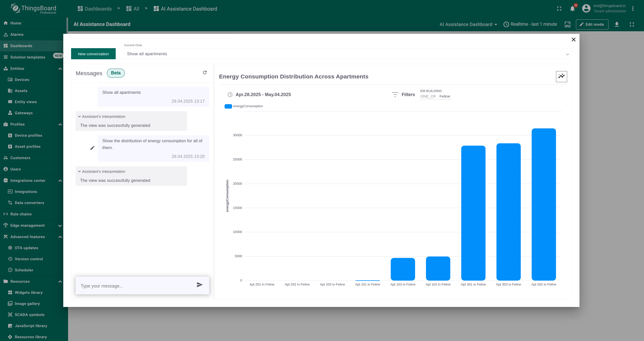Screen dimensions: 644x341
Task: Click the export dashboard download icon
Action: (617, 24)
